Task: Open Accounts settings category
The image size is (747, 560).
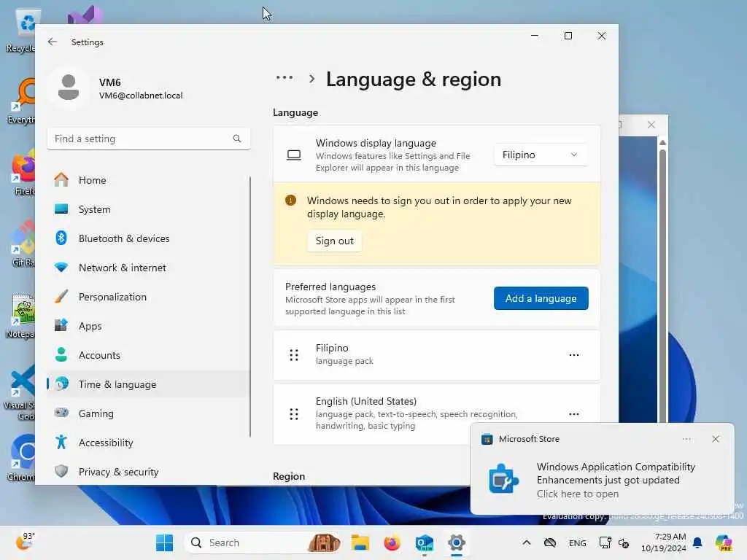Action: coord(148,355)
